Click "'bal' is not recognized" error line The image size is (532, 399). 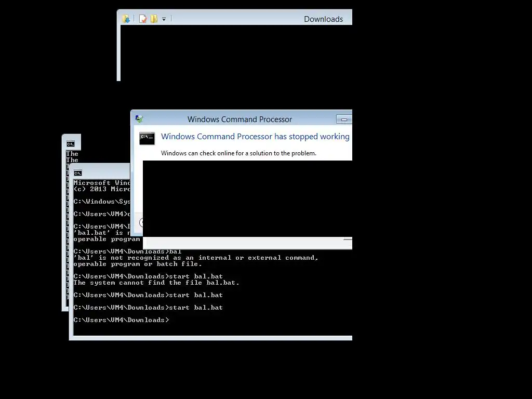click(x=196, y=258)
